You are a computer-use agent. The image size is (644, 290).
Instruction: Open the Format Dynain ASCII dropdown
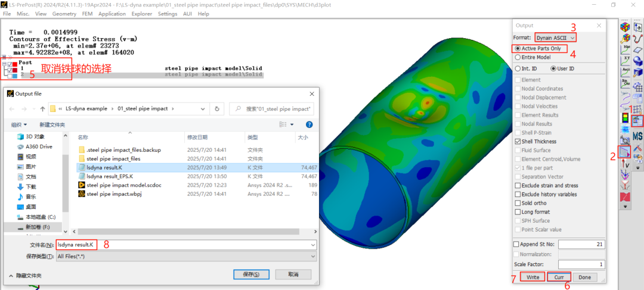coord(555,38)
